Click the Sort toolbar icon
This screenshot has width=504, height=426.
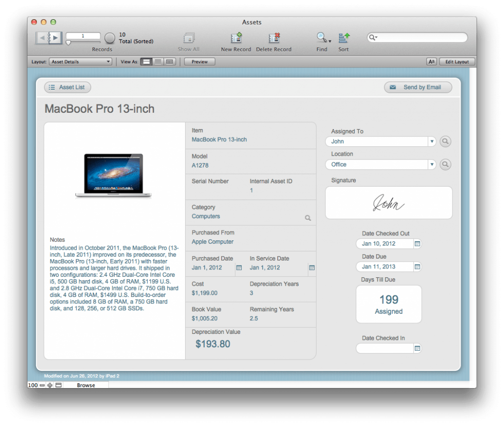pos(344,38)
